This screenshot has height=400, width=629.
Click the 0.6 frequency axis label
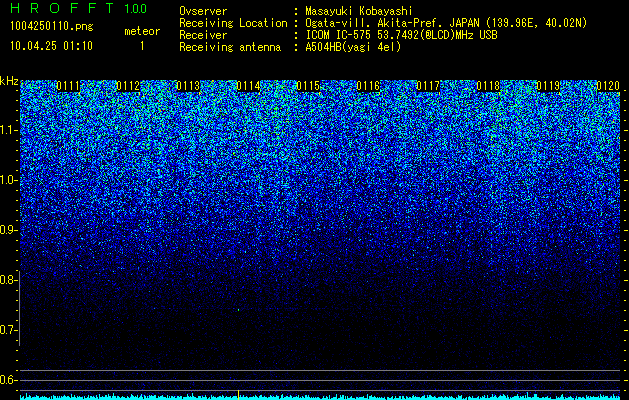pyautogui.click(x=7, y=380)
